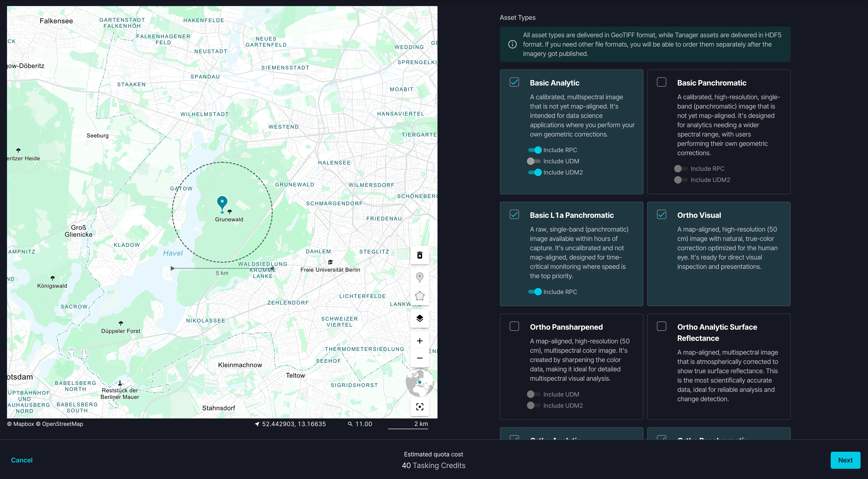Toggle Include UDM2 under Ortho Pansharpened
This screenshot has height=479, width=868.
click(x=534, y=406)
